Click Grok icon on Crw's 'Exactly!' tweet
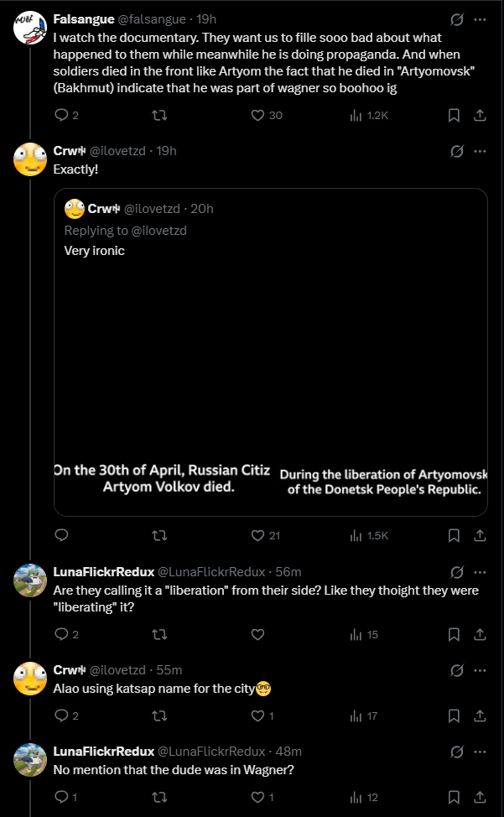This screenshot has width=504, height=817. click(457, 151)
